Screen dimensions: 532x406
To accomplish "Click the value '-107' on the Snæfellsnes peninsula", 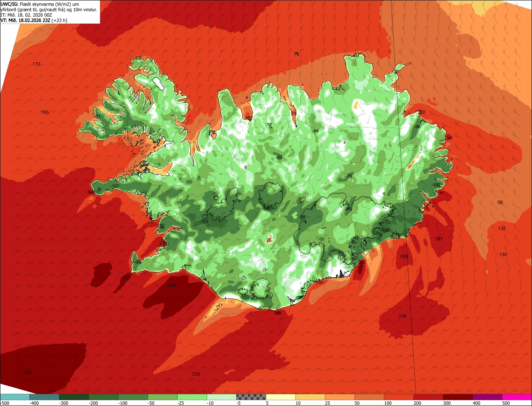I will point(115,186).
